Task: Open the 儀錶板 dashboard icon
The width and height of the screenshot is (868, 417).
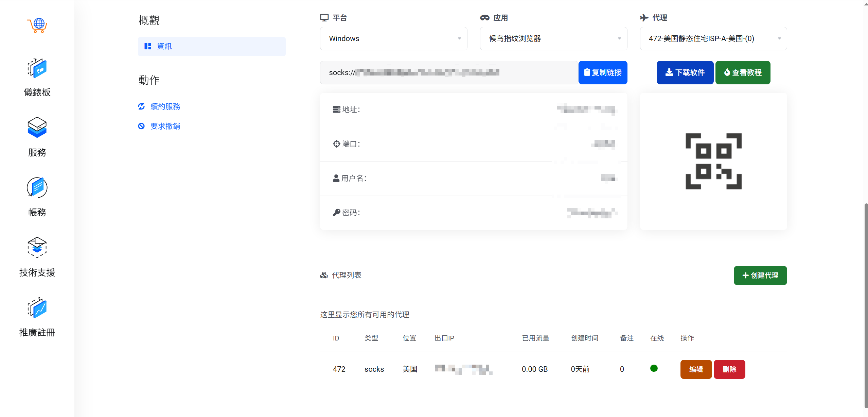Action: pos(37,68)
